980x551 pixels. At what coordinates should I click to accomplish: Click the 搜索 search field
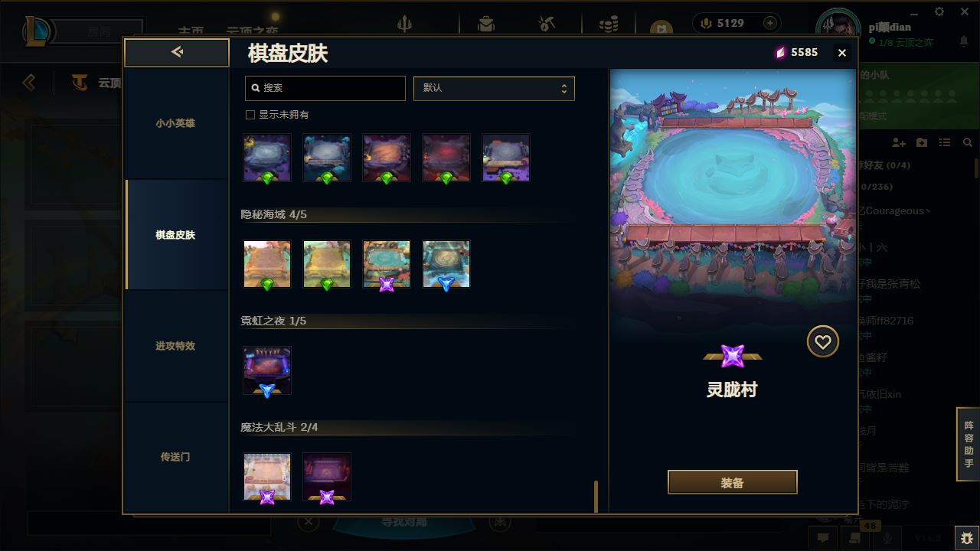[325, 88]
